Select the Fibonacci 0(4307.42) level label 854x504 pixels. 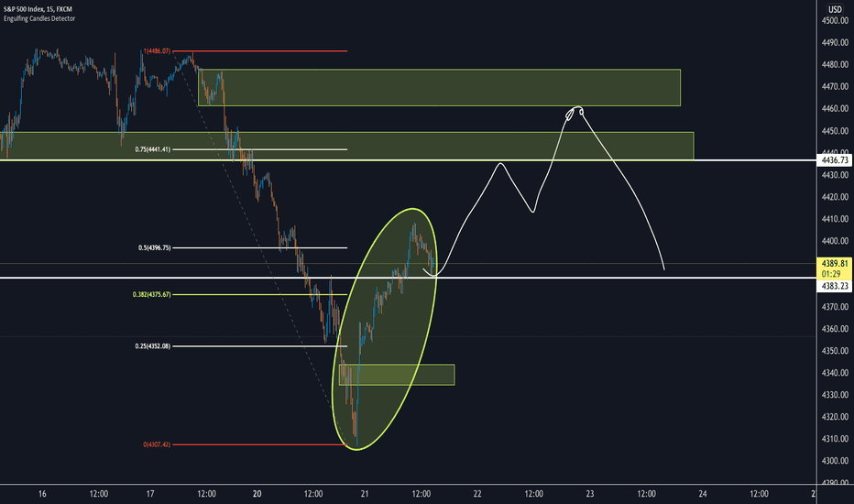[157, 444]
